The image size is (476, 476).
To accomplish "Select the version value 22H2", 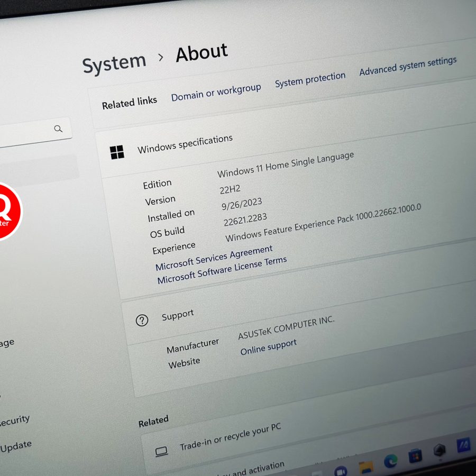I will tap(230, 190).
